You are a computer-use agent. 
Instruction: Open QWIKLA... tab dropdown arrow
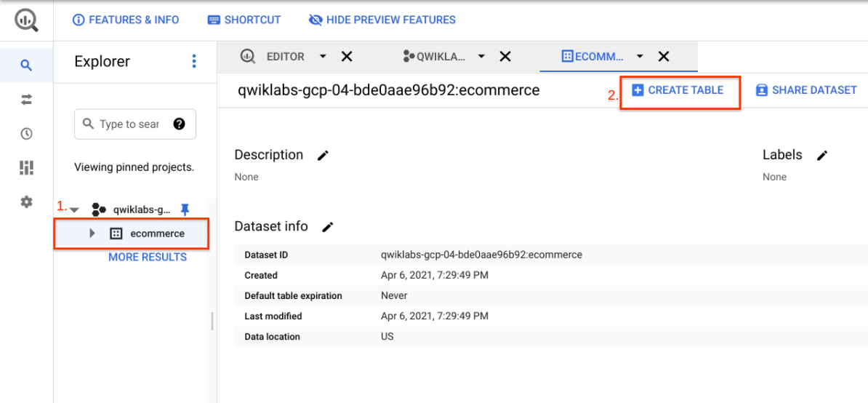tap(481, 57)
